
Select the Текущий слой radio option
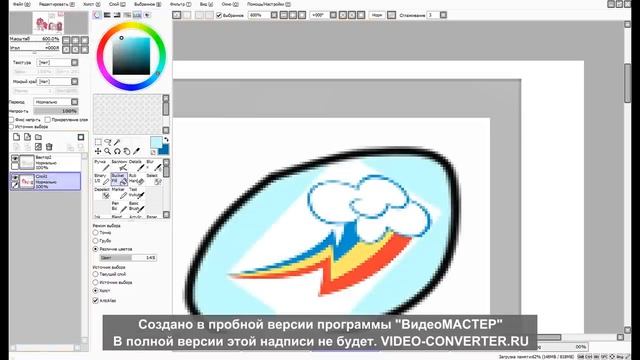pos(96,274)
